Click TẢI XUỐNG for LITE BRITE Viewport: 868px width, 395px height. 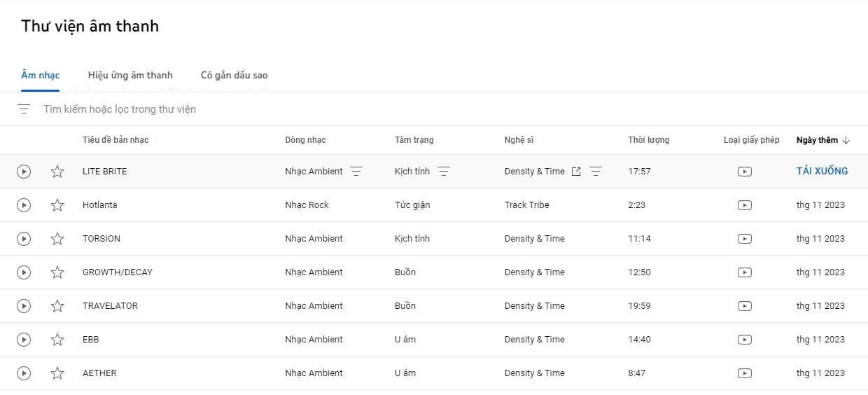pyautogui.click(x=822, y=171)
